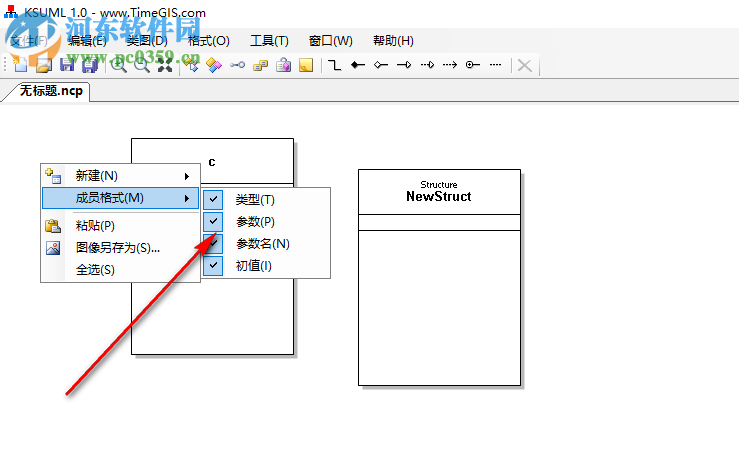Click the NewStruct structure title
Screen dimensions: 739x476
(x=439, y=197)
